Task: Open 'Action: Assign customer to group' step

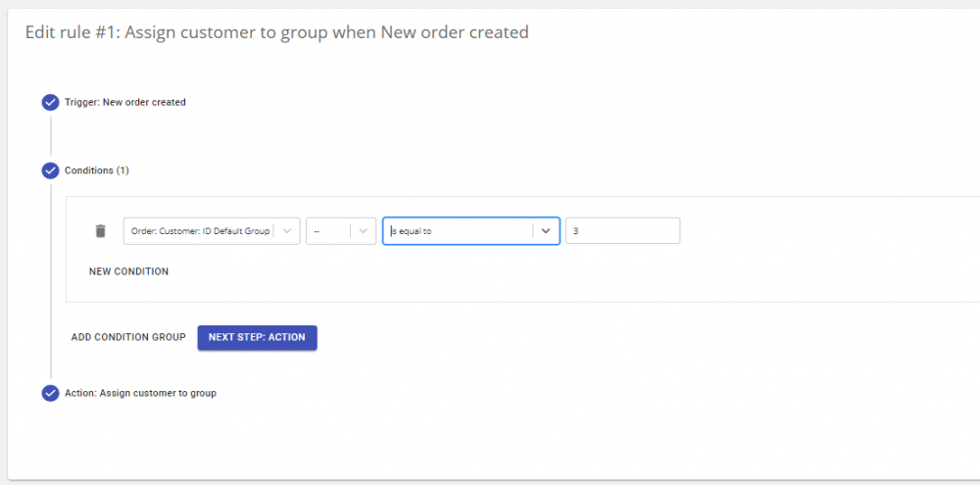Action: click(140, 393)
